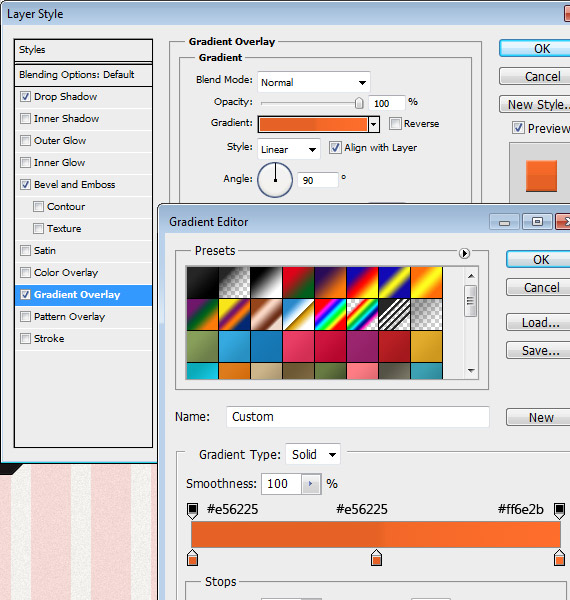The width and height of the screenshot is (570, 600).
Task: Select the Stroke entry
Action: click(x=83, y=339)
